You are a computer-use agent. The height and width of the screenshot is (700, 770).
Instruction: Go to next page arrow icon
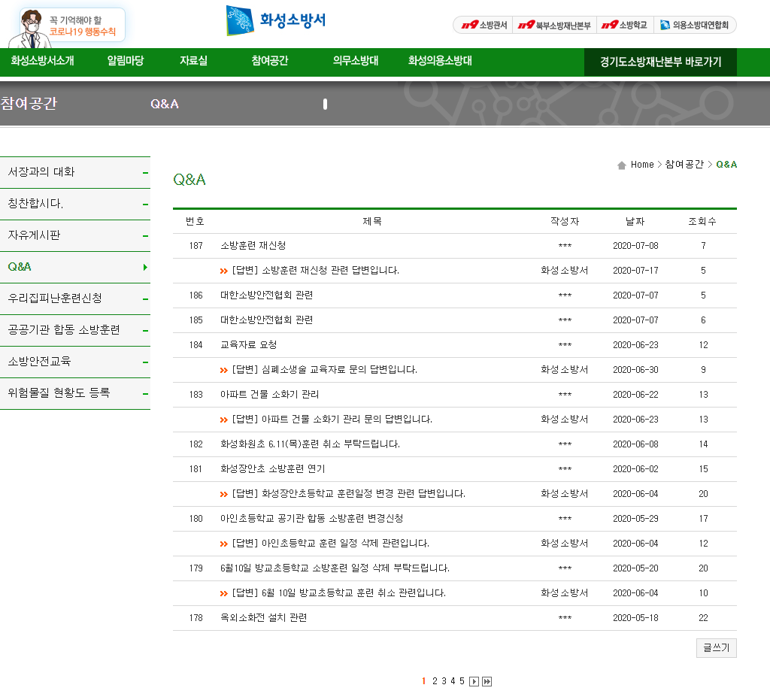tap(474, 681)
